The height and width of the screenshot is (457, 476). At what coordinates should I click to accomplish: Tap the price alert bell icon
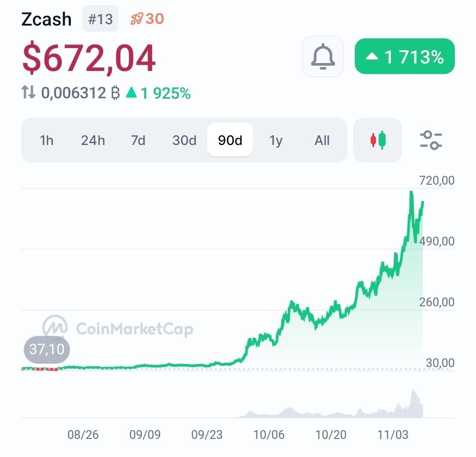pos(323,56)
